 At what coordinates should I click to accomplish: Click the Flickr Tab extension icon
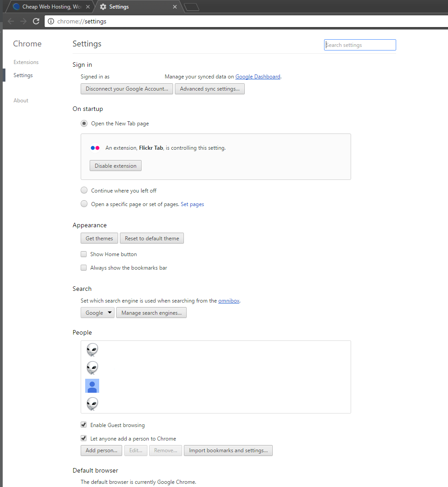click(x=95, y=148)
